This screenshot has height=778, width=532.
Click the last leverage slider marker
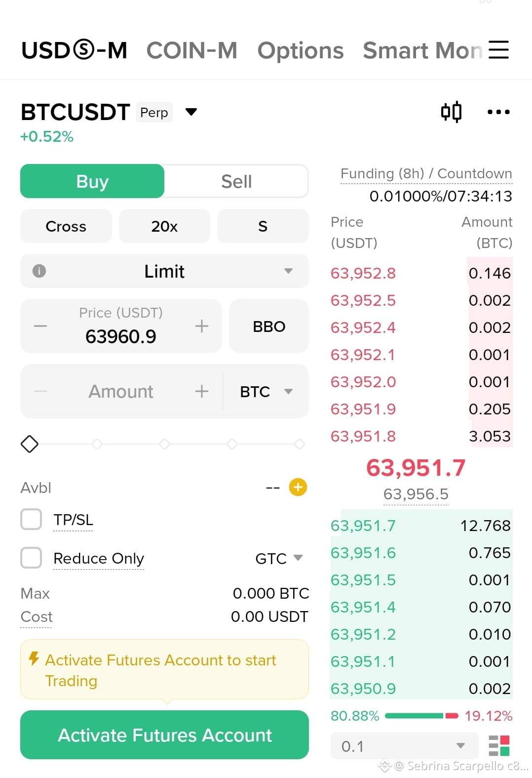click(299, 444)
